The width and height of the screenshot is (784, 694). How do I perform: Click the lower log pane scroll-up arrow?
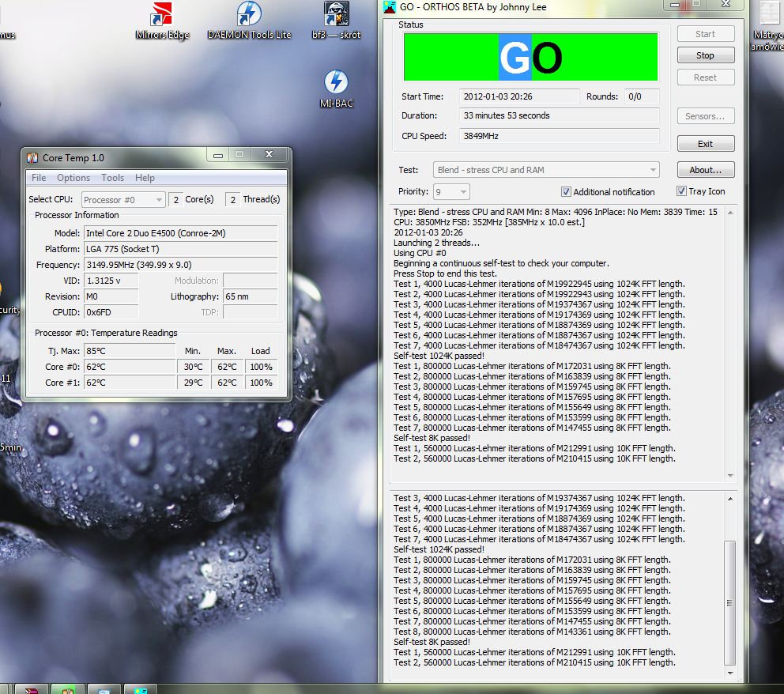pos(730,499)
